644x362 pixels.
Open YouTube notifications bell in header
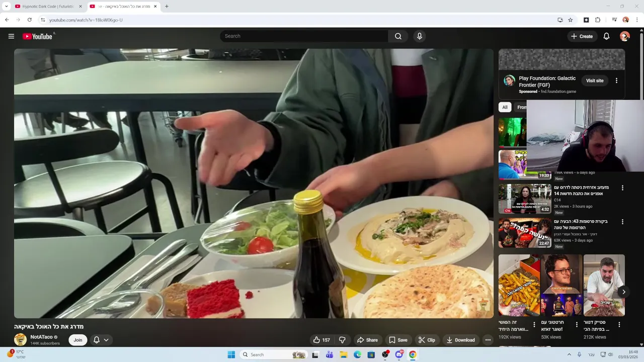(606, 36)
